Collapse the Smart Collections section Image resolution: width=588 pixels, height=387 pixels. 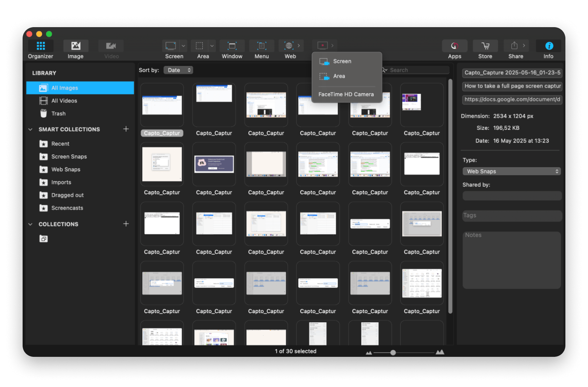tap(31, 129)
